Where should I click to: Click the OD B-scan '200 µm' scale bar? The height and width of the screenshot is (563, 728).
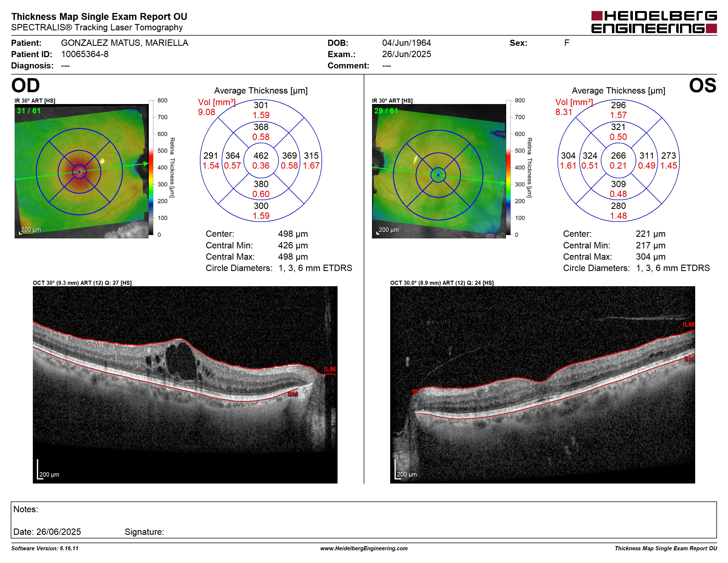point(48,470)
